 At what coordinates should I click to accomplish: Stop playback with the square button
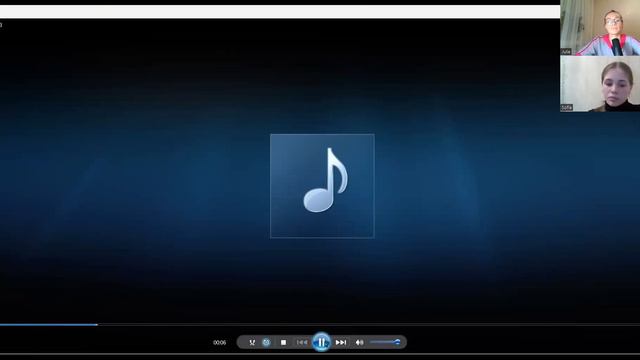283,342
